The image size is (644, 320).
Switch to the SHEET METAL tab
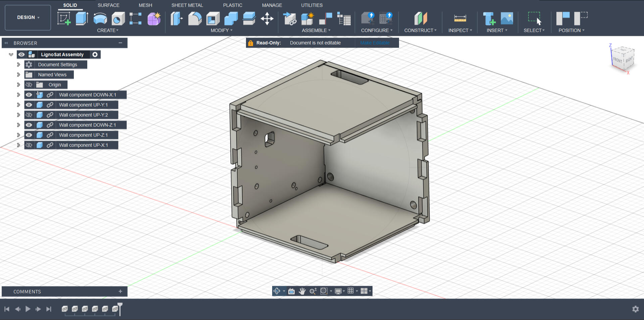pyautogui.click(x=187, y=5)
